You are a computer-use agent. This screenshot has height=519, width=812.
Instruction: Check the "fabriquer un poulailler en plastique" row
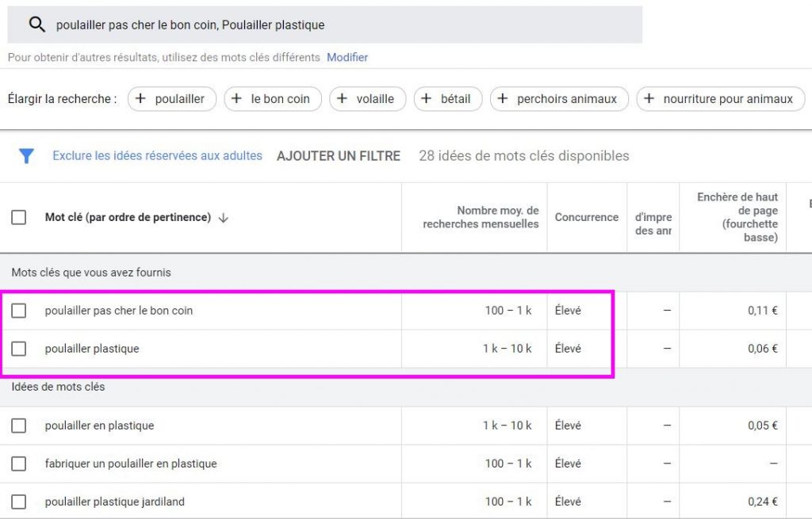(x=19, y=464)
